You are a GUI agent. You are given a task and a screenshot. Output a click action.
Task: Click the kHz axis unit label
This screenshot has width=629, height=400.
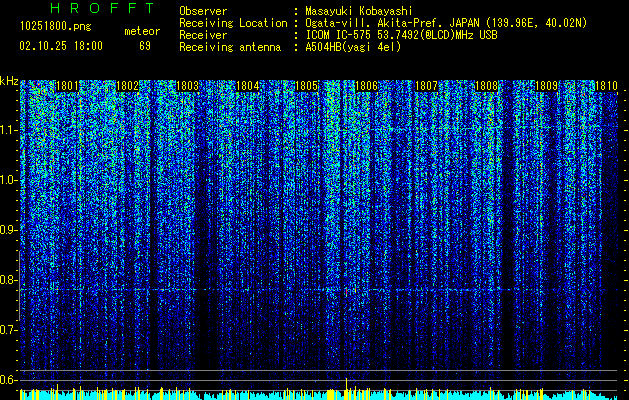click(x=9, y=81)
